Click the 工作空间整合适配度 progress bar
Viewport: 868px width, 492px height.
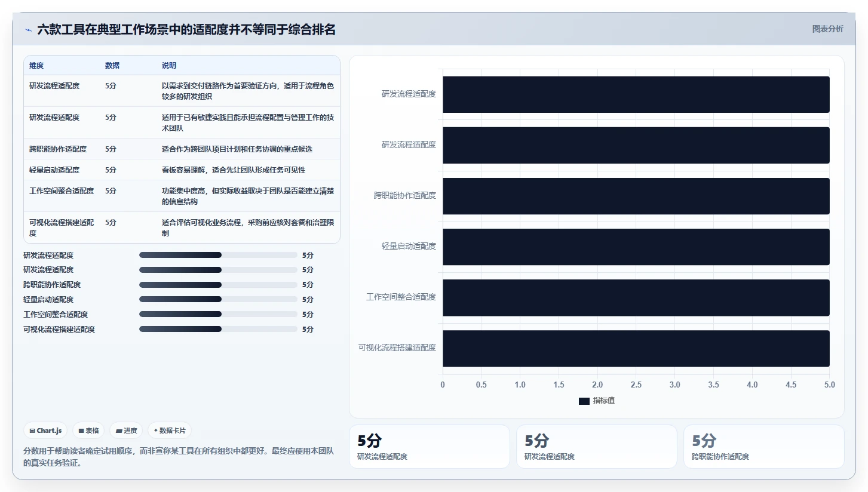click(x=218, y=315)
